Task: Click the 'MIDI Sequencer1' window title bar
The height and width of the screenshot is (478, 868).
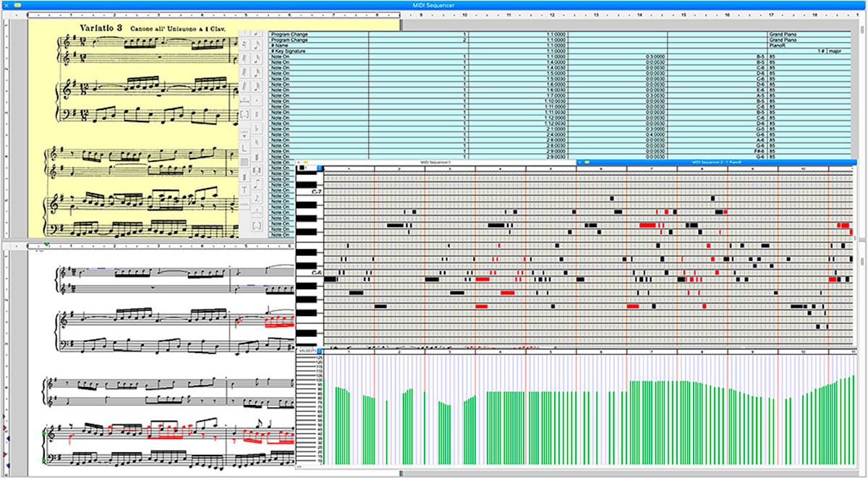Action: [435, 162]
